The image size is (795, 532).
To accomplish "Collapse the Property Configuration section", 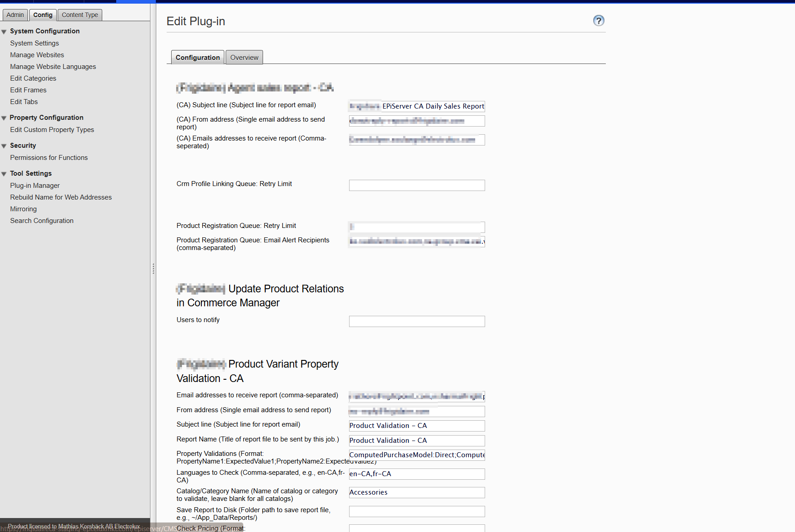I will pyautogui.click(x=4, y=118).
